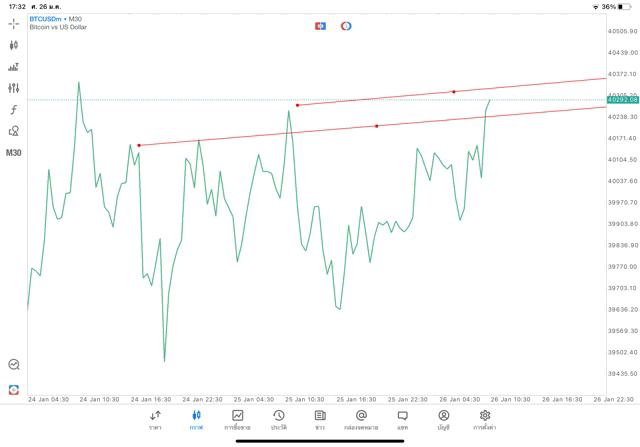Viewport: 640px width, 447px height.
Task: Change chart type with the candlestick icon
Action: tap(14, 45)
